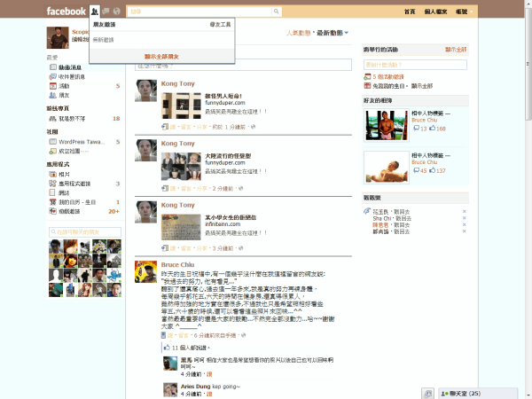Click comment bubble icon showing 13
Screen dimensions: 532x399
pos(417,129)
